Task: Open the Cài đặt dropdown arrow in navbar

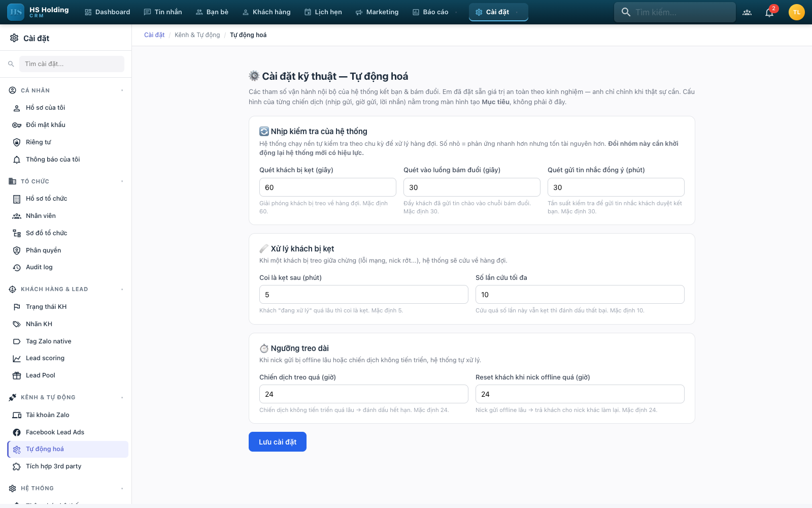Action: (517, 12)
